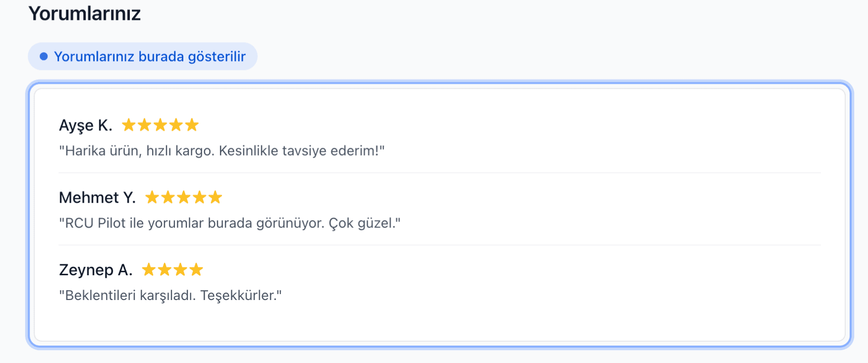Select Ayşe K.'s review text about hızlı kargo
Image resolution: width=868 pixels, height=363 pixels.
click(x=221, y=150)
